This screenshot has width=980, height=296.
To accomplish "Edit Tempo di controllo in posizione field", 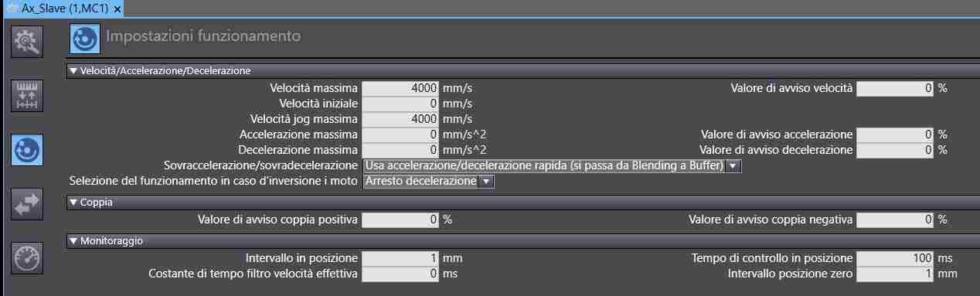I will click(896, 258).
